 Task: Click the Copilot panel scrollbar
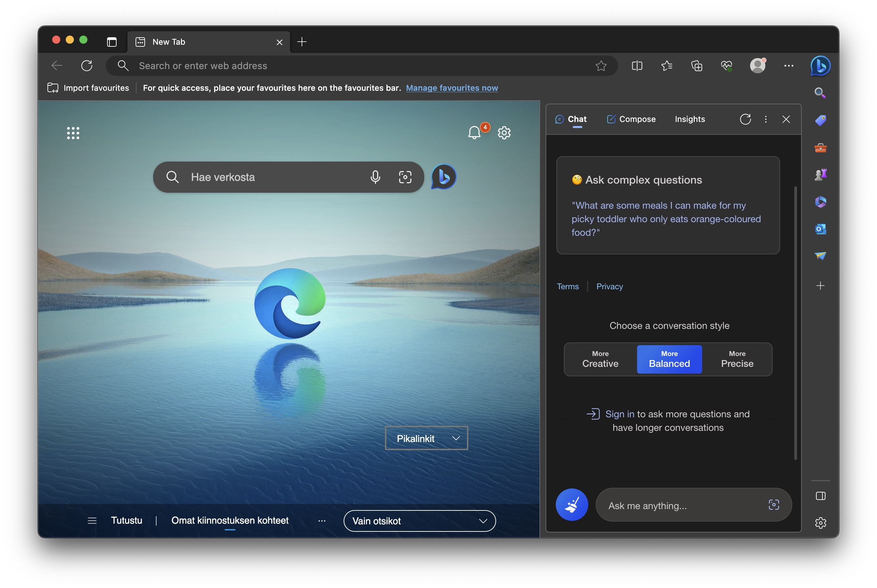click(796, 322)
